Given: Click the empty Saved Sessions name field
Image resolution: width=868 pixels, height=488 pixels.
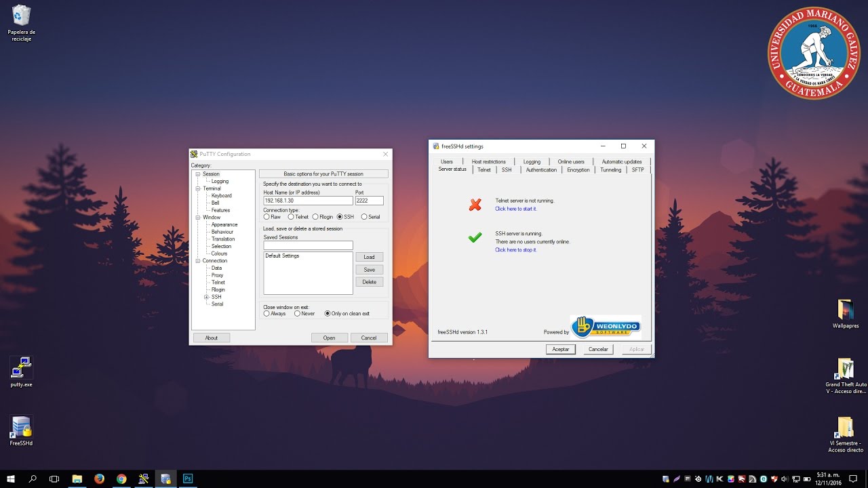Looking at the screenshot, I should (x=308, y=245).
